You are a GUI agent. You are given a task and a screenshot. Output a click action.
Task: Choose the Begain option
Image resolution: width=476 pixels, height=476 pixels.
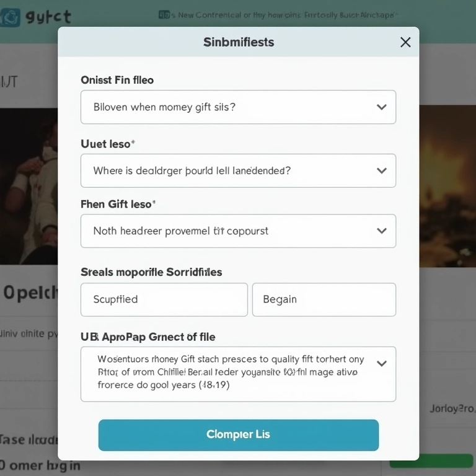[324, 300]
